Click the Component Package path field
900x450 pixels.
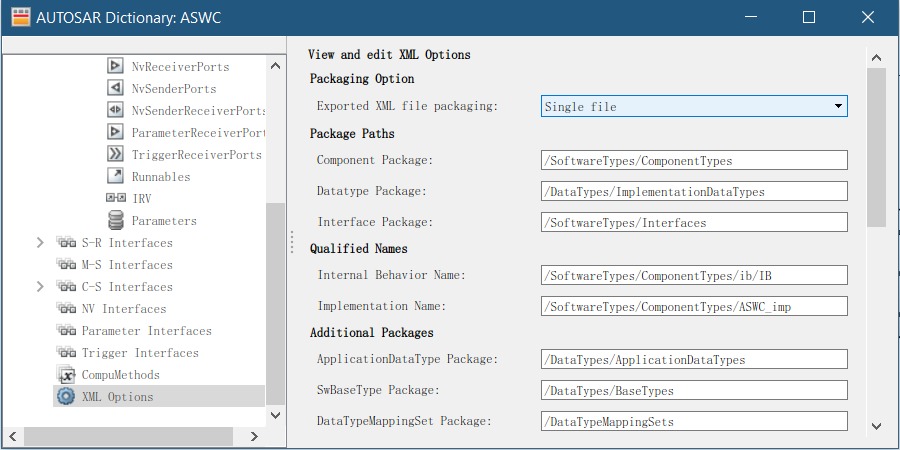point(694,161)
